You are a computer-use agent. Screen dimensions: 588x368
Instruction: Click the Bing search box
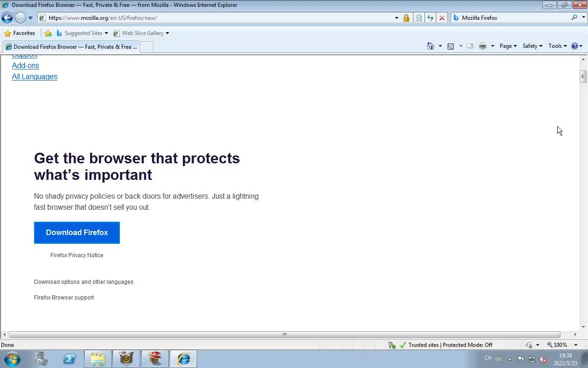510,18
